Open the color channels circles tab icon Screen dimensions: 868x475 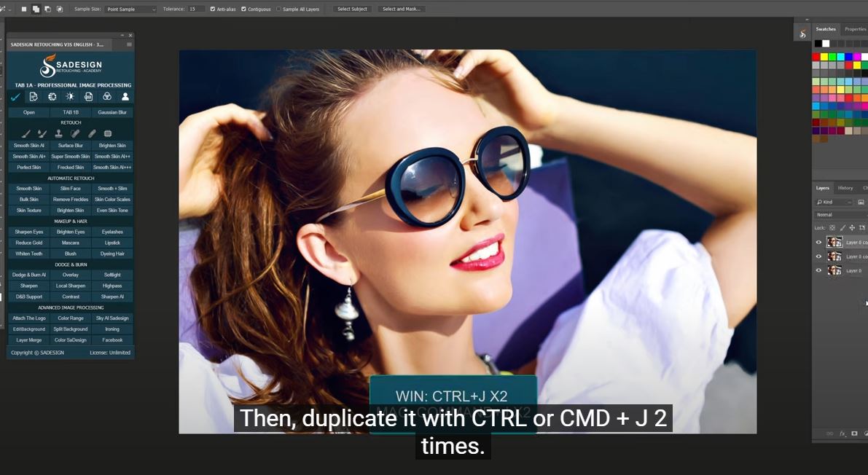coord(107,97)
